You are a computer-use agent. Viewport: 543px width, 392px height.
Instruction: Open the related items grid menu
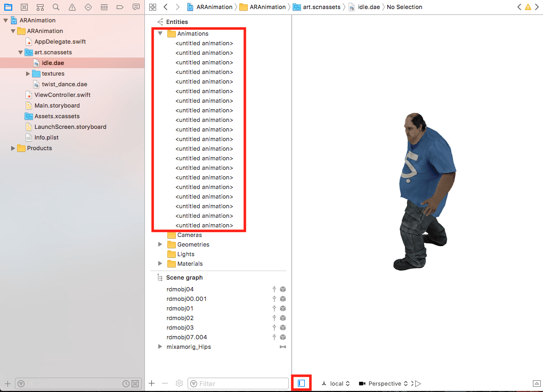[153, 7]
